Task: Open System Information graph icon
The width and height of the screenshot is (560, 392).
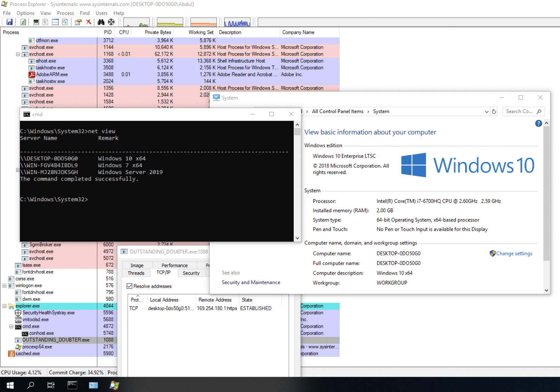Action: tap(36, 22)
